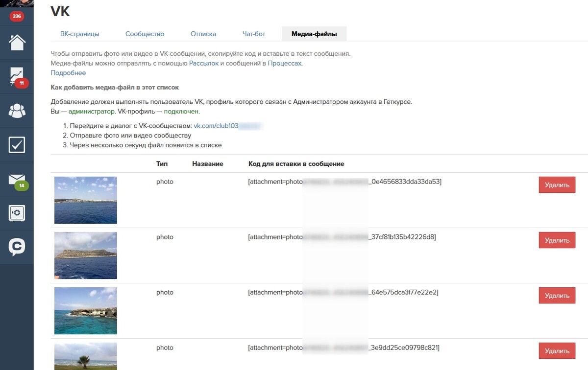Follow the Процессах link

pyautogui.click(x=284, y=63)
